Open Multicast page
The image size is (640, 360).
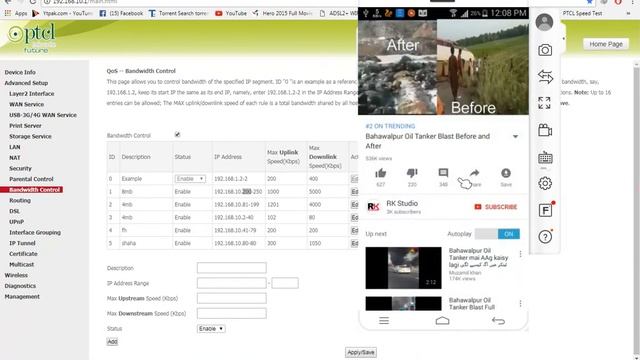pos(22,264)
